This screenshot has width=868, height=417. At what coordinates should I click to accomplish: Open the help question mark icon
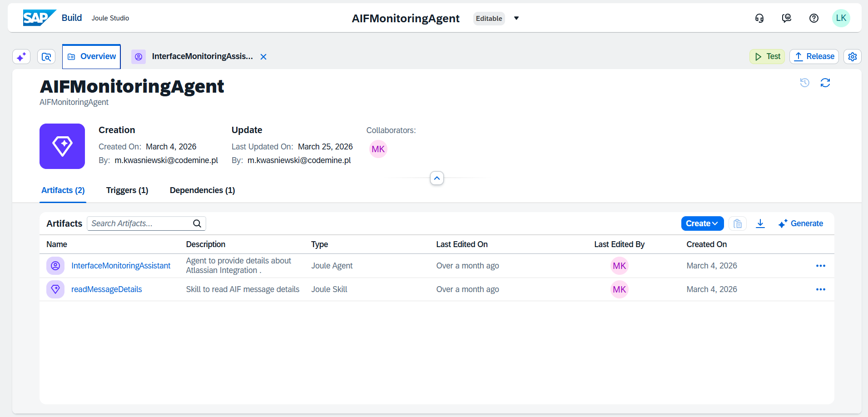point(814,18)
